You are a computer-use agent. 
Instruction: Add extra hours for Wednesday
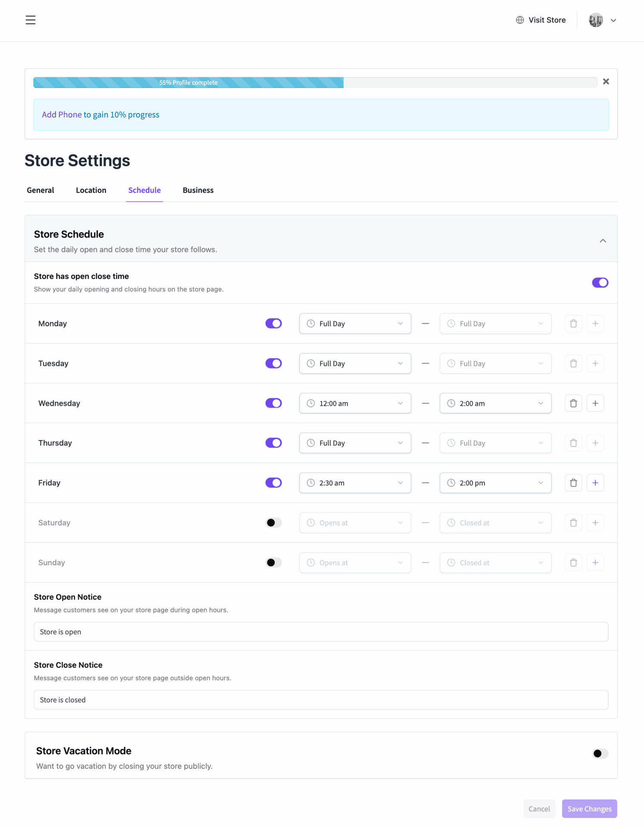(595, 403)
